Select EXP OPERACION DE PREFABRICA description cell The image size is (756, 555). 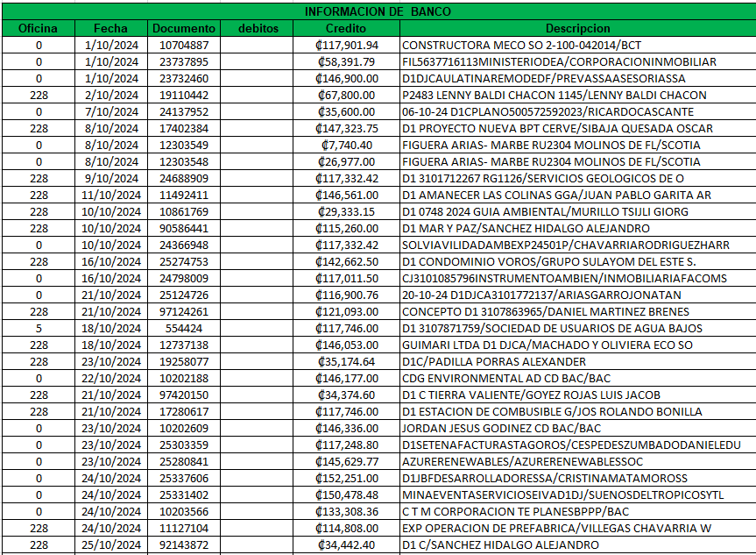pyautogui.click(x=578, y=528)
